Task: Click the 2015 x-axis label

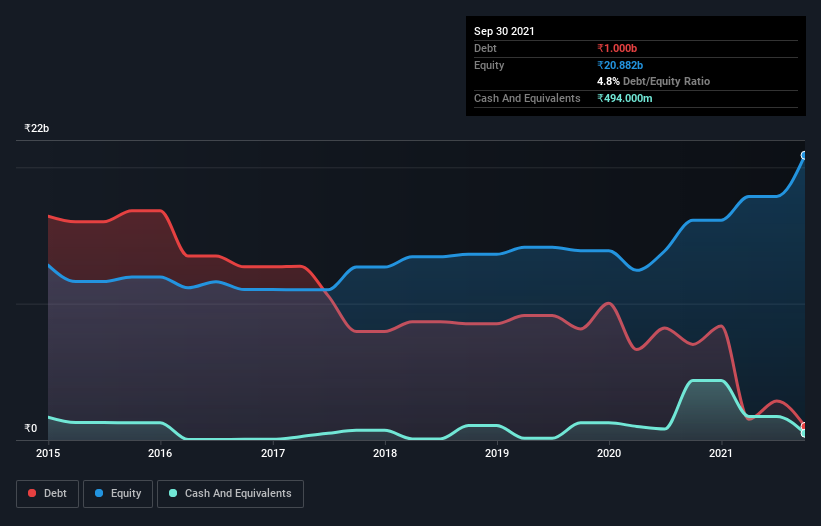Action: point(48,453)
